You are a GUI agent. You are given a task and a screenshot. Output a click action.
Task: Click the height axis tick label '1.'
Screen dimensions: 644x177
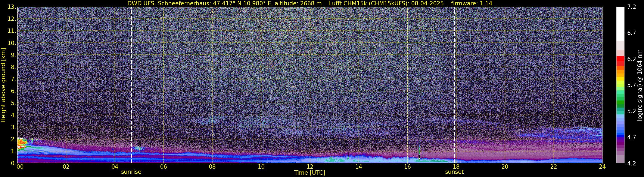point(13,151)
